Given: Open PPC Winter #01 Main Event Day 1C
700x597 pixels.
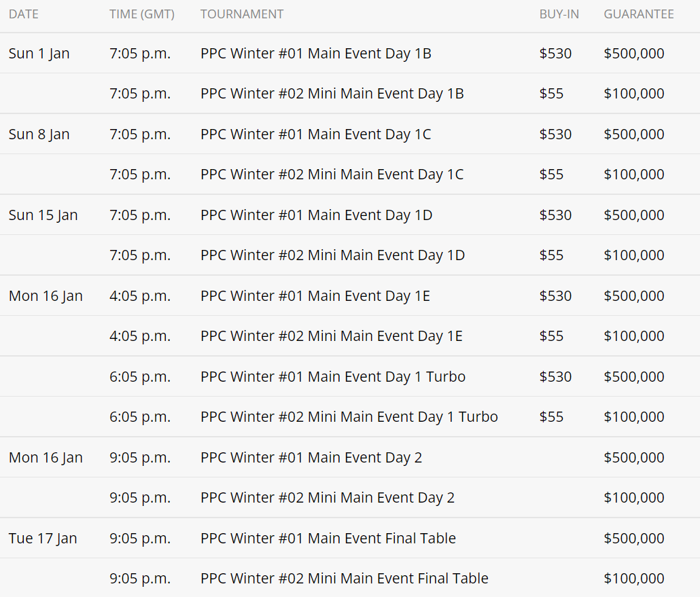Looking at the screenshot, I should [x=316, y=134].
